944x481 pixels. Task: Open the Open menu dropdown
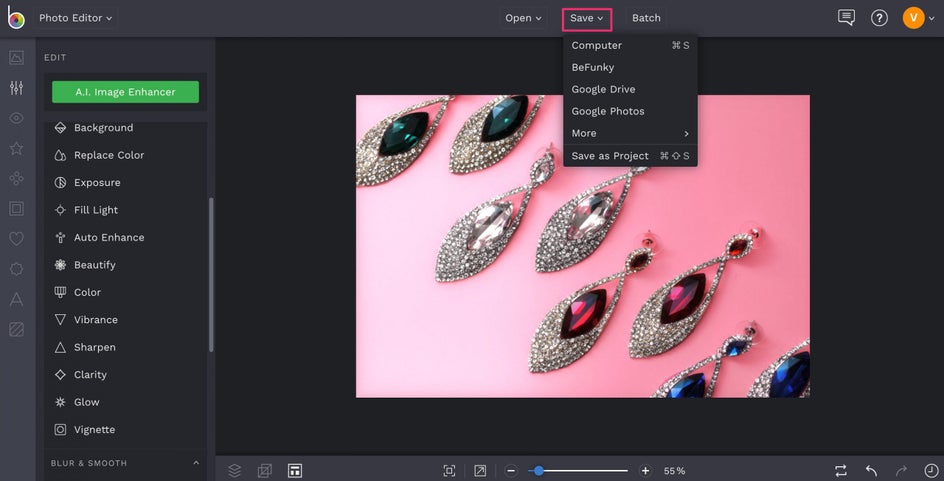[523, 18]
